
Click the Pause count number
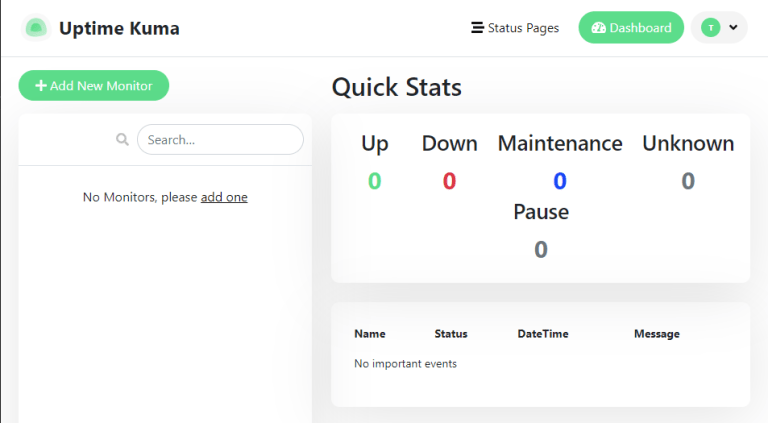[541, 249]
